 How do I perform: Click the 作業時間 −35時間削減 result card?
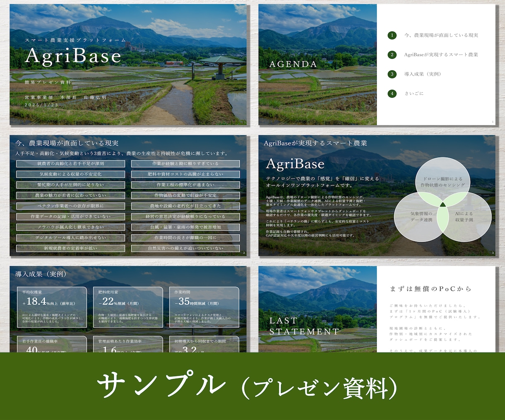(x=204, y=307)
